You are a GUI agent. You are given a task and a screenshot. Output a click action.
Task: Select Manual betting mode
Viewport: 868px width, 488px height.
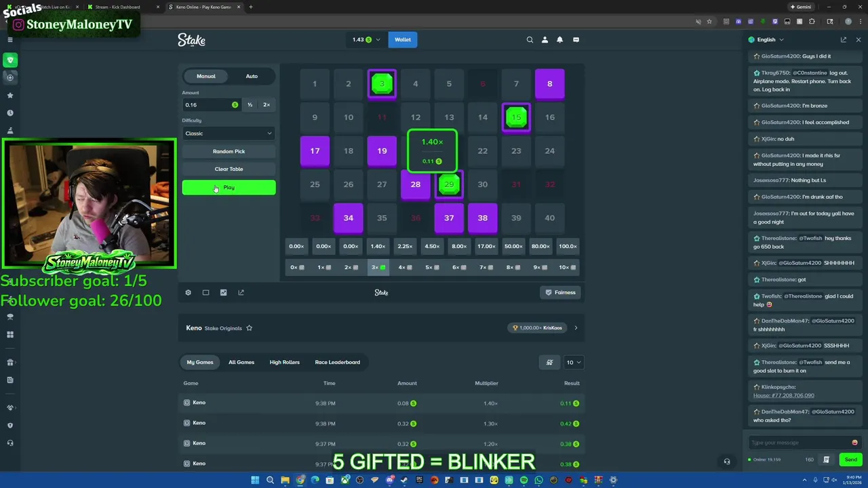206,76
